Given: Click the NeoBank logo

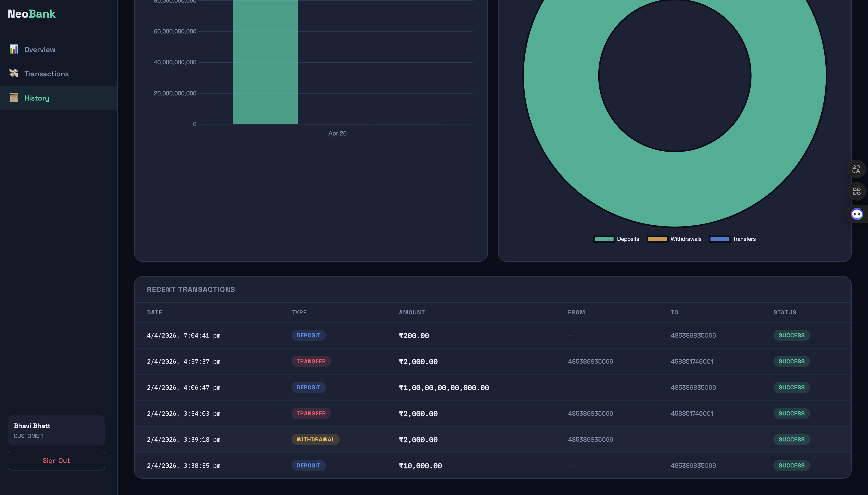Looking at the screenshot, I should 32,14.
